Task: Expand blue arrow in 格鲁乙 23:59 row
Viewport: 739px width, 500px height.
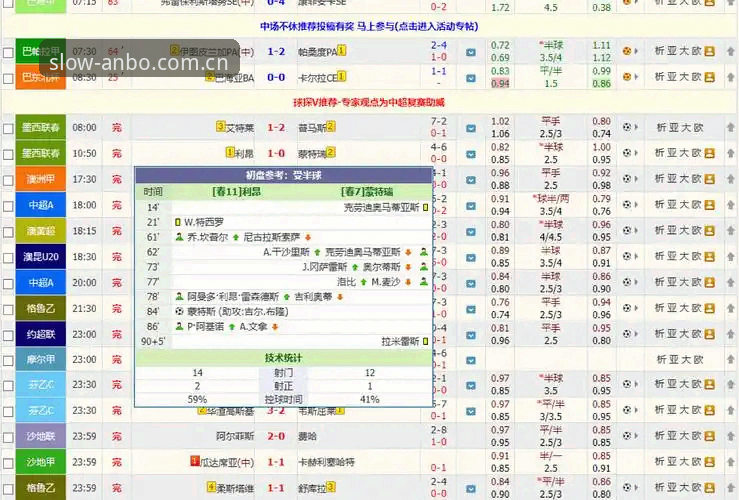Action: [470, 489]
